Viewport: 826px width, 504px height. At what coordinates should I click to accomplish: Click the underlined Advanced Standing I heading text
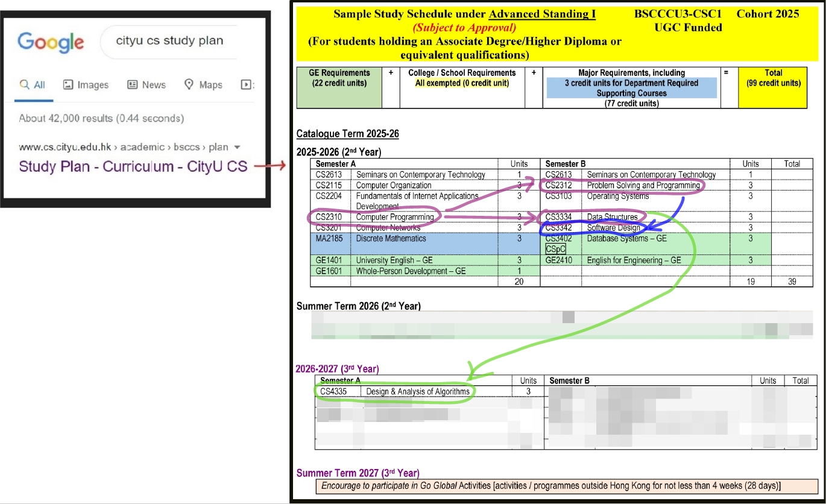pos(541,14)
